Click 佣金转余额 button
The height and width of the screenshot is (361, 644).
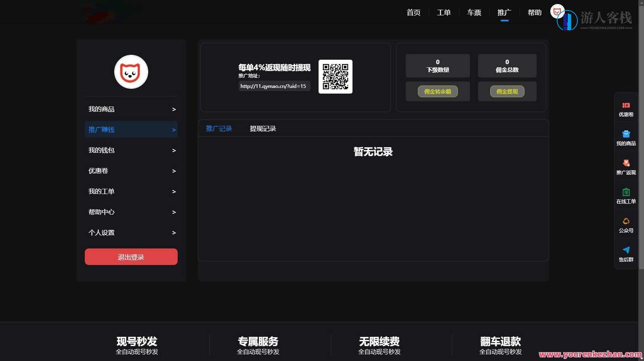click(438, 92)
